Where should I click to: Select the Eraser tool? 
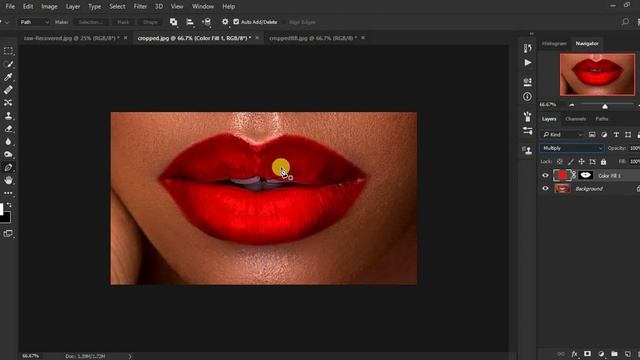(x=8, y=129)
